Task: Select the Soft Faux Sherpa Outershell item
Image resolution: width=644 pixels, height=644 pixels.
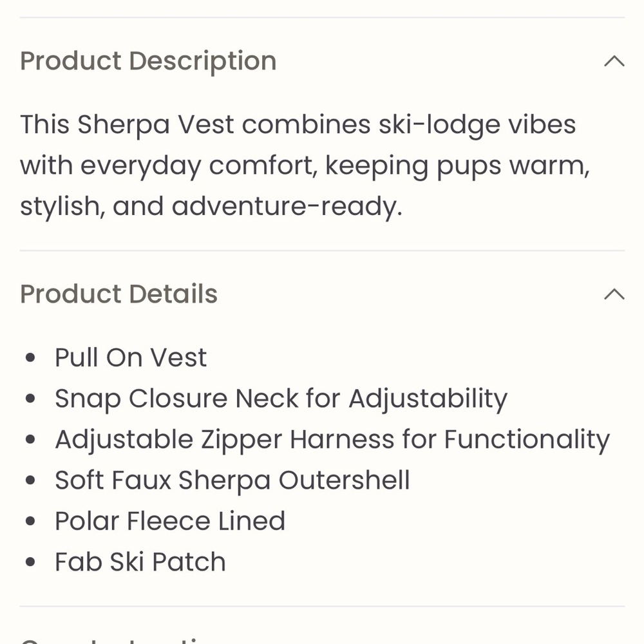Action: [x=232, y=480]
